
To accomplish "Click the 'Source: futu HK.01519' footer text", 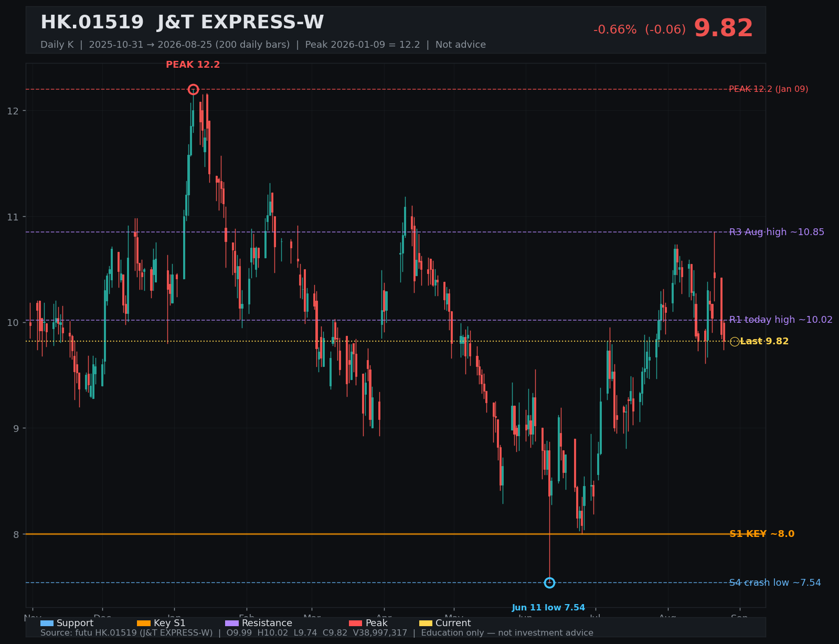I will click(317, 633).
